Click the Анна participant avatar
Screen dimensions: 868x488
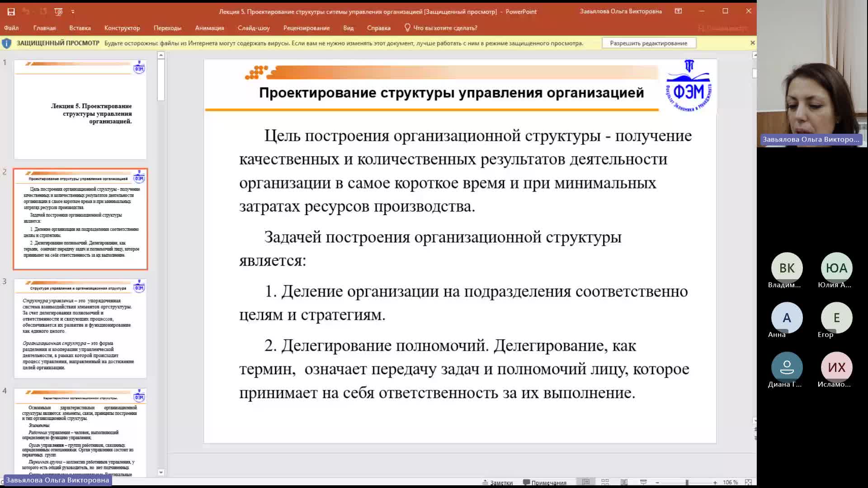pos(787,318)
